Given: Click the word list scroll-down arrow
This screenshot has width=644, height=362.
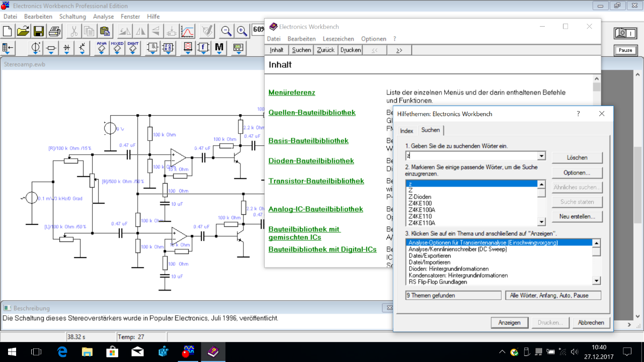Looking at the screenshot, I should pos(541,222).
